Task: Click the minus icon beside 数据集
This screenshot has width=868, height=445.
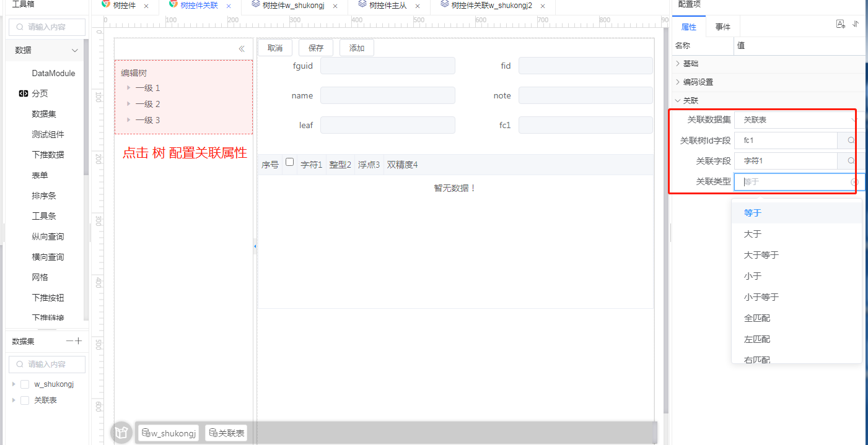Action: [x=69, y=341]
